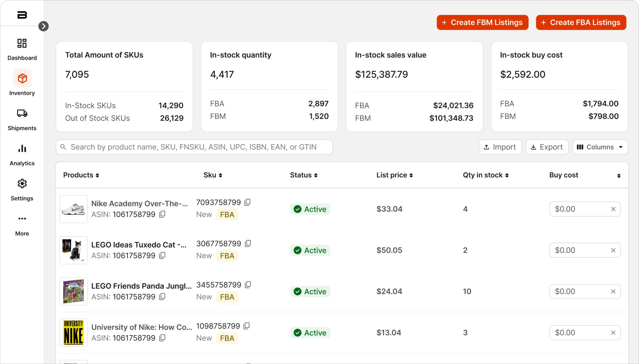The width and height of the screenshot is (639, 364).
Task: Select the Inventory sidebar item
Action: [22, 83]
